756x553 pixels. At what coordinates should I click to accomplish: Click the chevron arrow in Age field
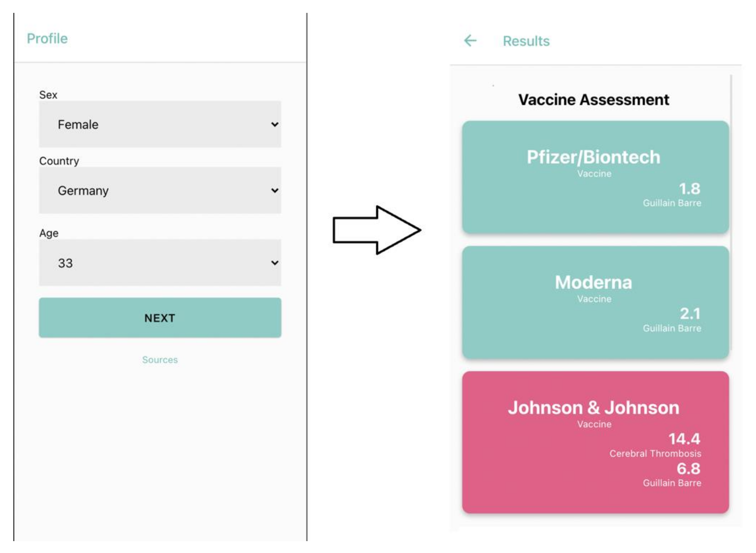(x=275, y=263)
